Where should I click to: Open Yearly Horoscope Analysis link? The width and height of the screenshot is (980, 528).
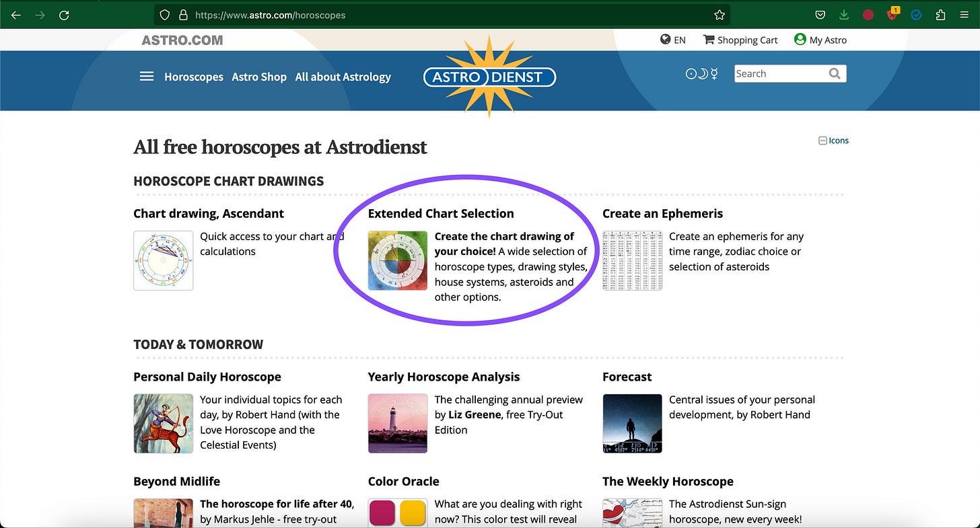pyautogui.click(x=444, y=377)
